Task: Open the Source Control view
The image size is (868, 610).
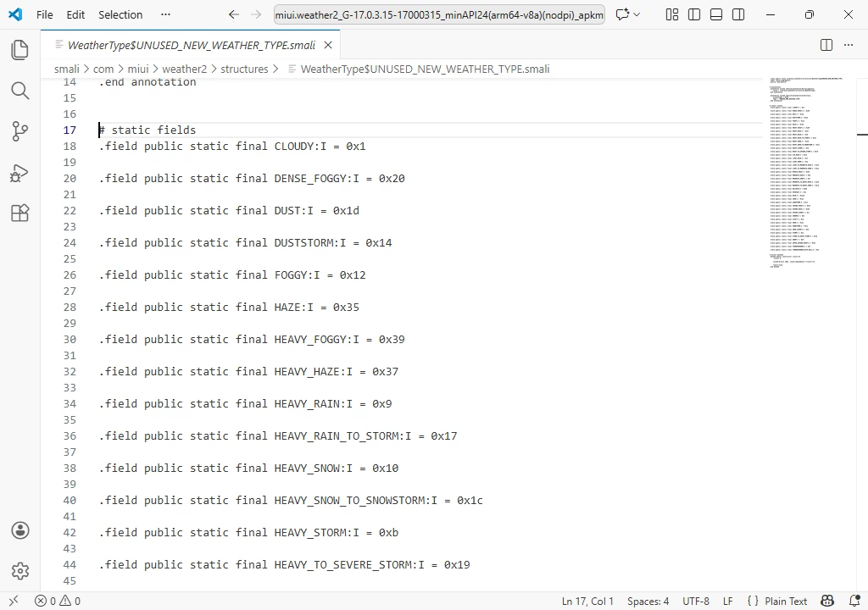Action: pos(20,131)
